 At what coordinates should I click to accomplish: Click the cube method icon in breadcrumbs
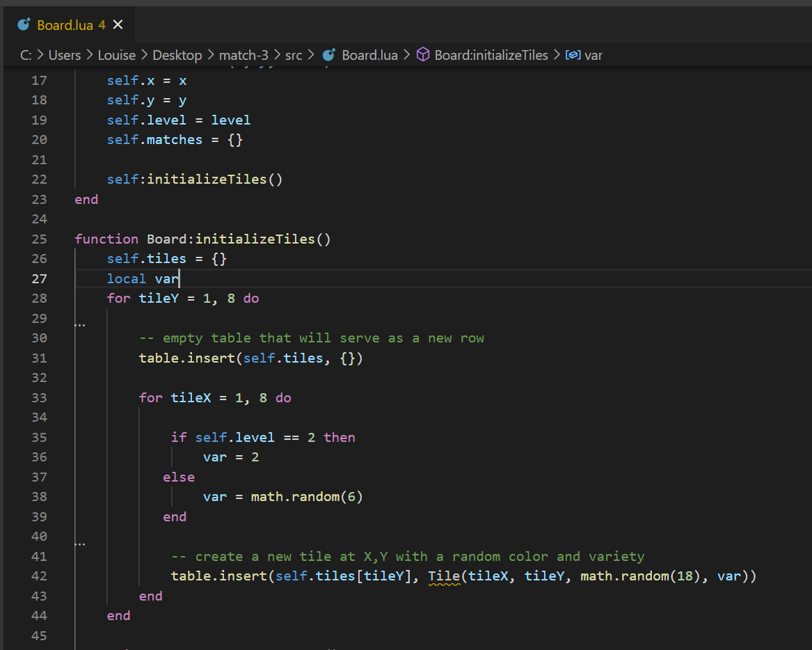423,54
